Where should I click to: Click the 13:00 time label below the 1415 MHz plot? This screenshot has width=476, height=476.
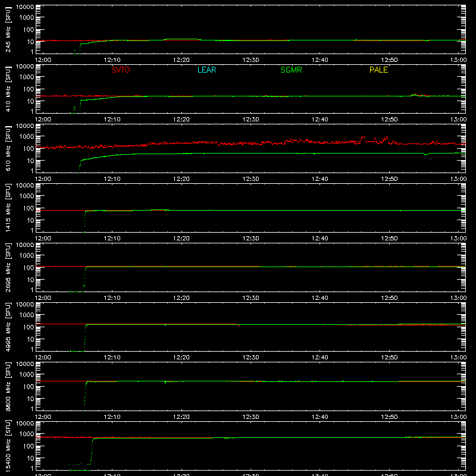[458, 239]
